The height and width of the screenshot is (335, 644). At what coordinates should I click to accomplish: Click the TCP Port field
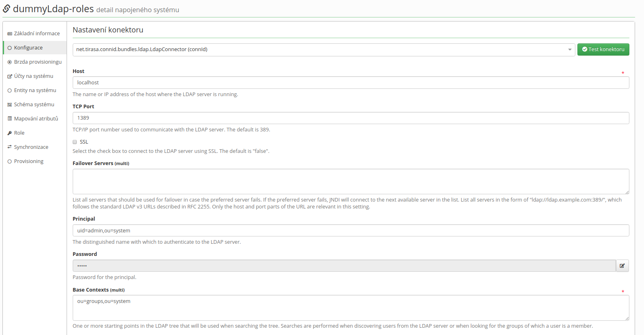[351, 118]
